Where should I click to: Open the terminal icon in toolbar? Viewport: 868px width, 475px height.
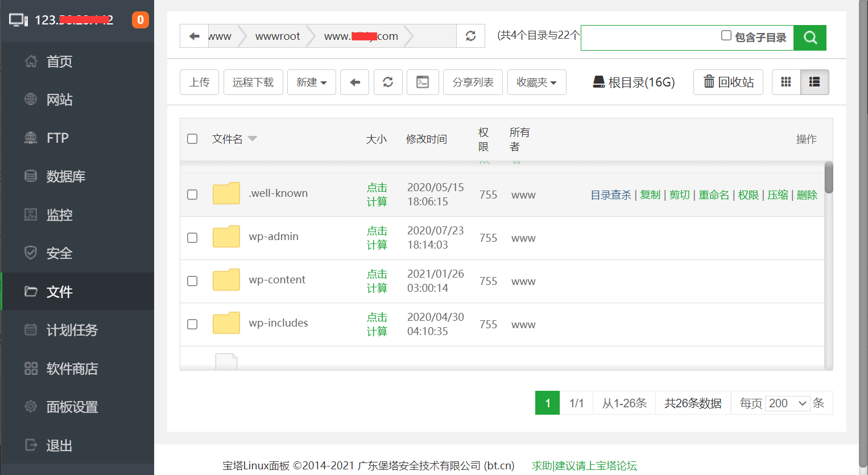[423, 82]
